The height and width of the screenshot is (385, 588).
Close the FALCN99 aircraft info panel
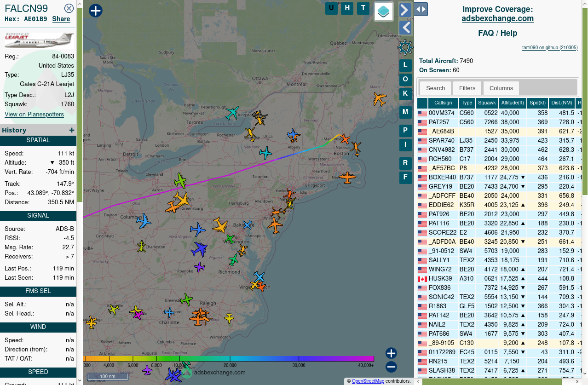coord(69,8)
